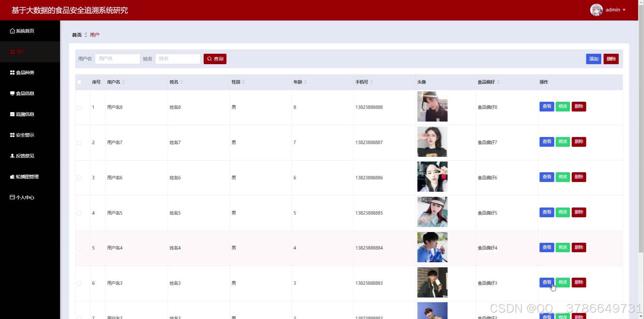Screen dimensions: 644x319
Task: Go to 食品信息 in sidebar
Action: point(30,93)
